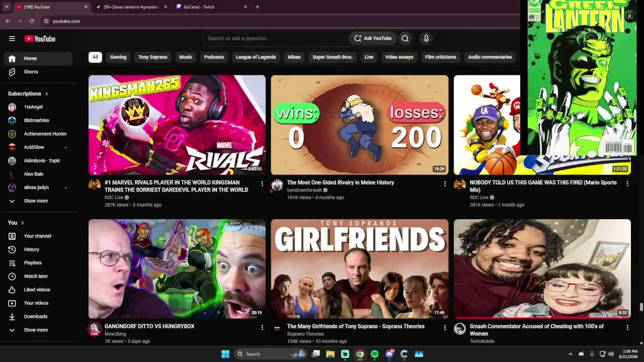Select the Super Smash Bros. chip
644x362 pixels.
(x=333, y=57)
